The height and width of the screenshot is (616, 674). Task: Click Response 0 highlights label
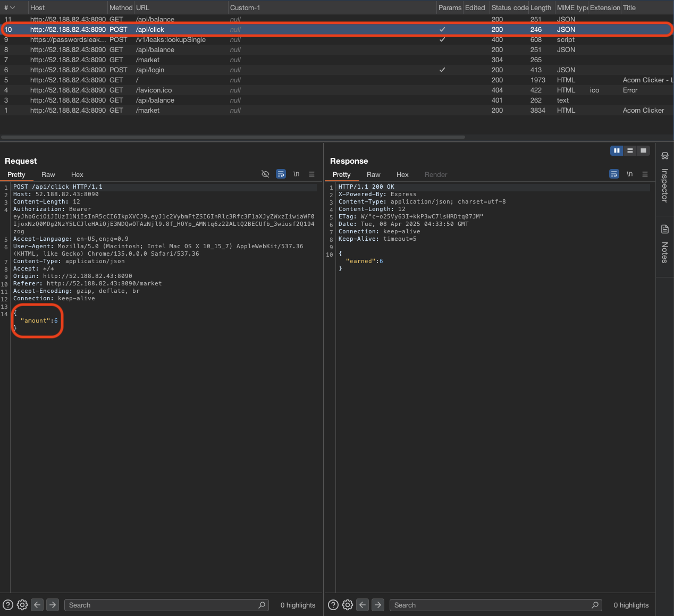point(631,605)
